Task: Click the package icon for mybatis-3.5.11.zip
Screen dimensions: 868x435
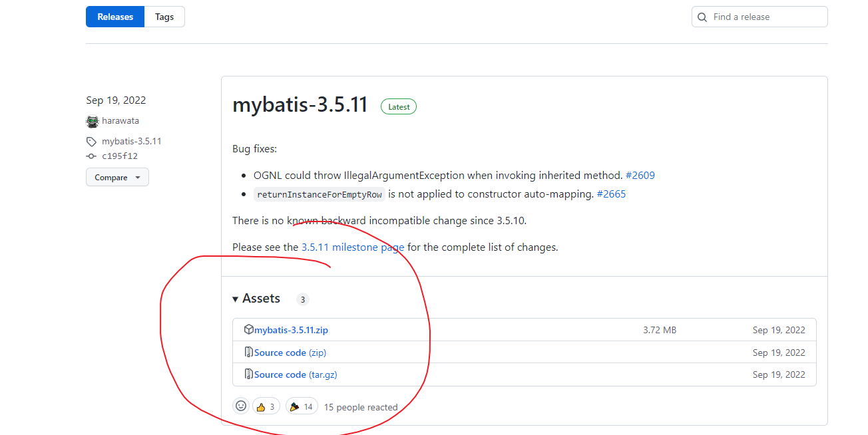Action: (249, 330)
